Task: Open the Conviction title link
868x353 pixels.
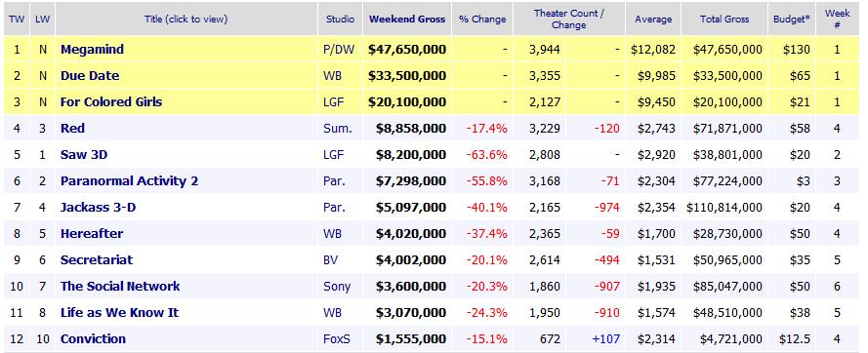Action: coord(93,339)
